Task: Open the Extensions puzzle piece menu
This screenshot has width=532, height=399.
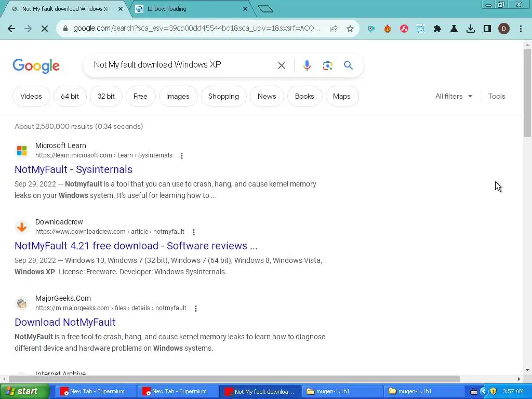Action: [437, 29]
